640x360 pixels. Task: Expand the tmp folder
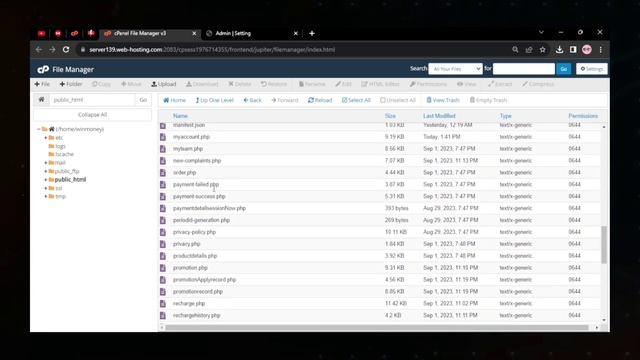click(x=46, y=196)
